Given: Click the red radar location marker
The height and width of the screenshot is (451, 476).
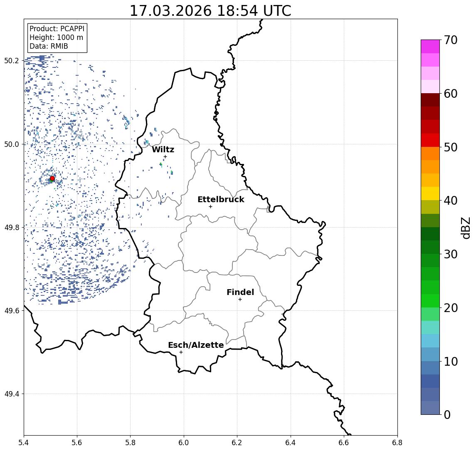Looking at the screenshot, I should coord(52,178).
